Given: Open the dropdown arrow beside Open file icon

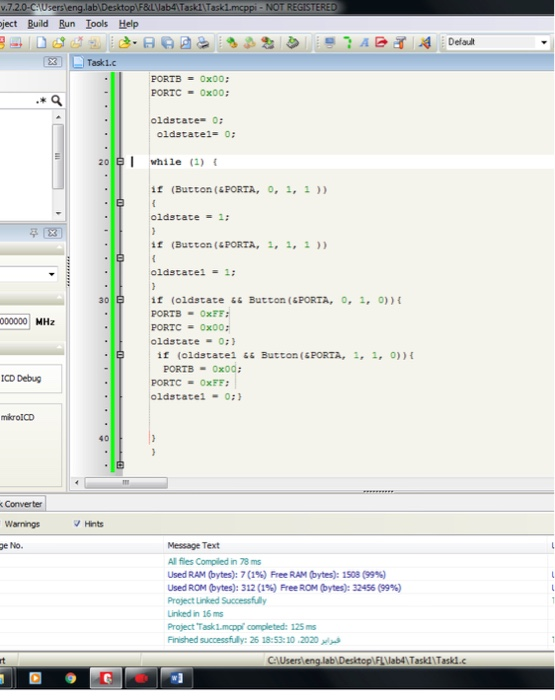Looking at the screenshot, I should pyautogui.click(x=134, y=42).
